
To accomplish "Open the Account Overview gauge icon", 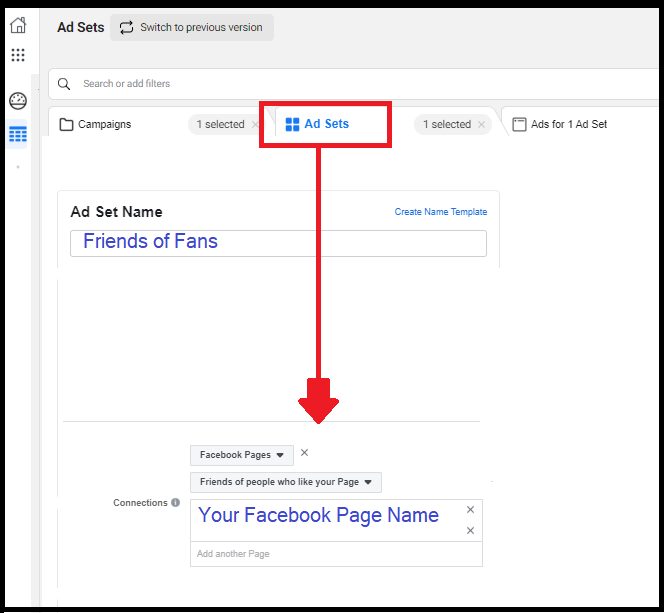I will [18, 100].
